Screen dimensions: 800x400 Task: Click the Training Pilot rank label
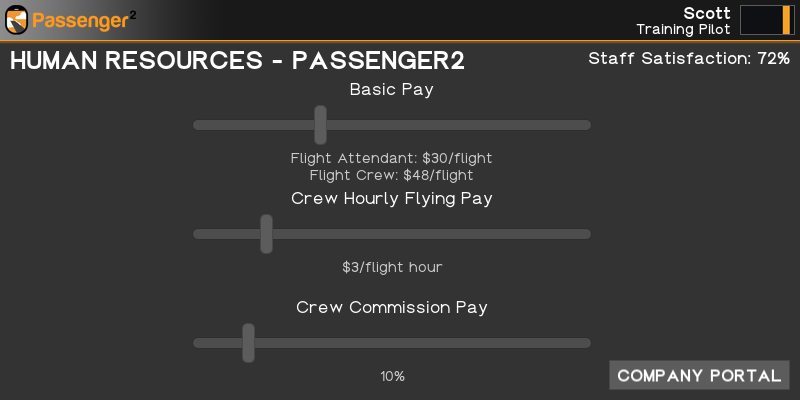coord(683,29)
